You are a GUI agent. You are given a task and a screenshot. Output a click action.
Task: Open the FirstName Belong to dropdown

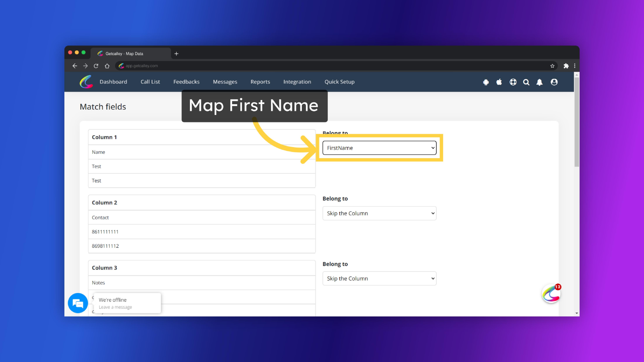379,148
